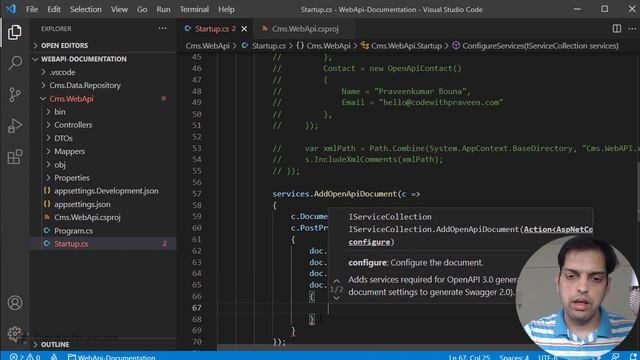Open Explorer panel more actions ellipsis
The image size is (640, 360).
click(x=162, y=29)
